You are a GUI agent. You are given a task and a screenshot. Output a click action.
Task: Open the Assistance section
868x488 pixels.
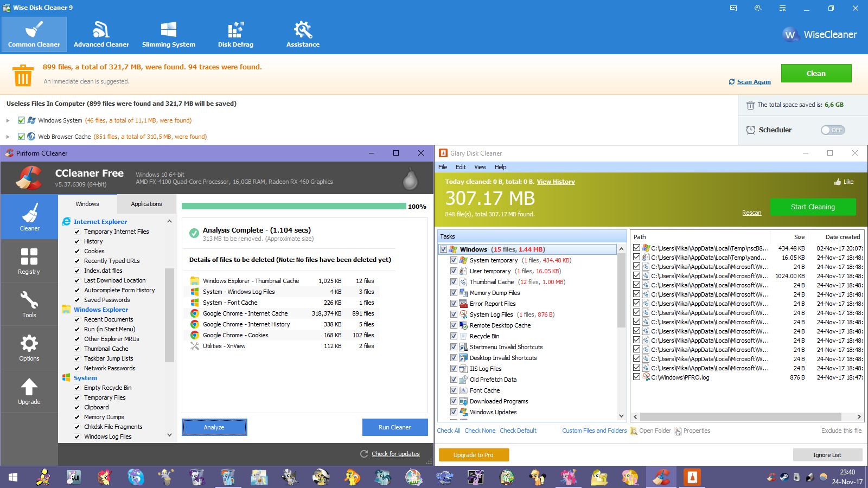[303, 34]
